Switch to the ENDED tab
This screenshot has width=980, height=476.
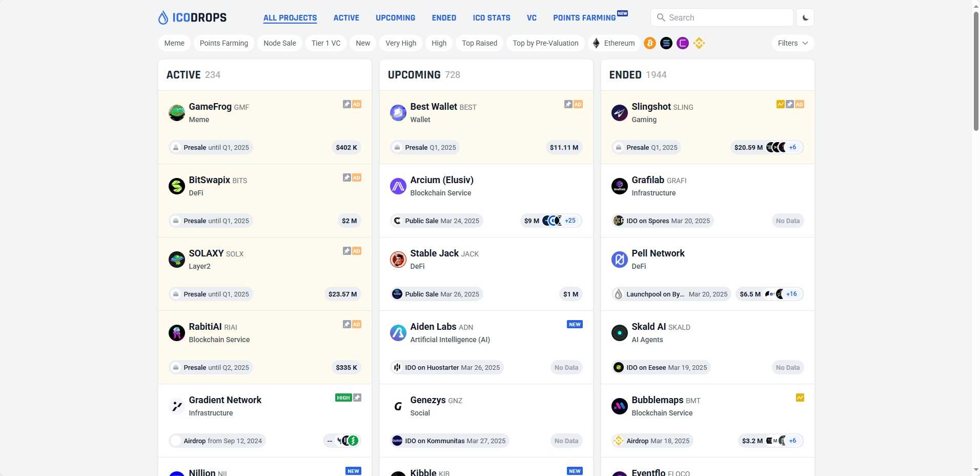(443, 17)
